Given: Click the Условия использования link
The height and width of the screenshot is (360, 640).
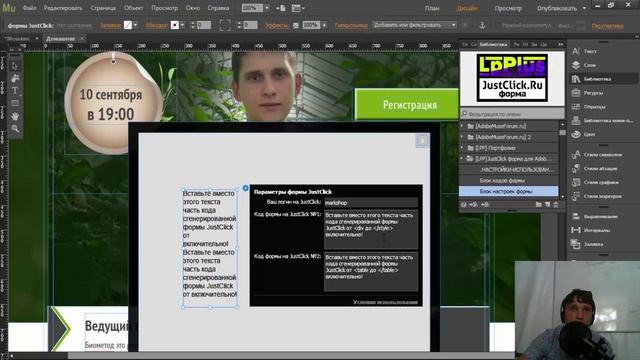Looking at the screenshot, I should click(385, 302).
